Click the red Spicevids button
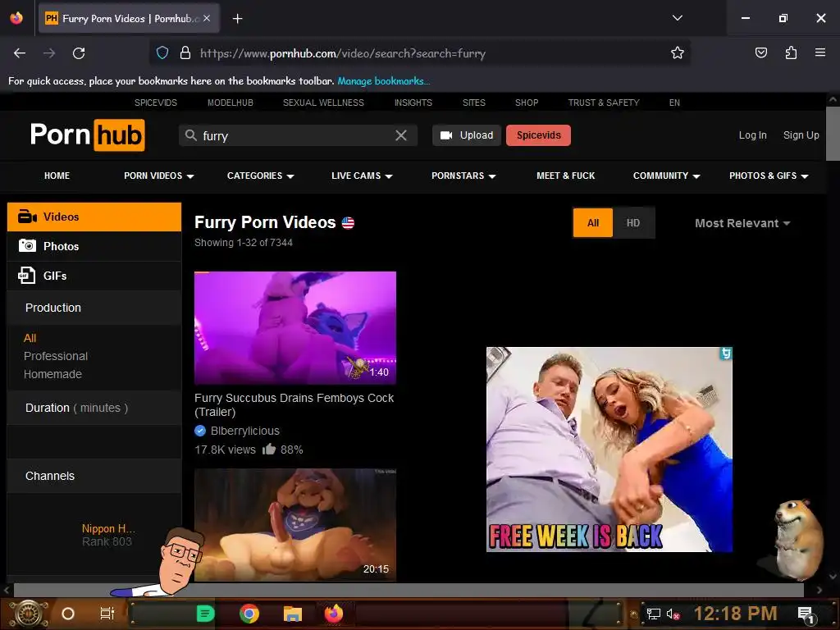The image size is (840, 630). click(538, 135)
